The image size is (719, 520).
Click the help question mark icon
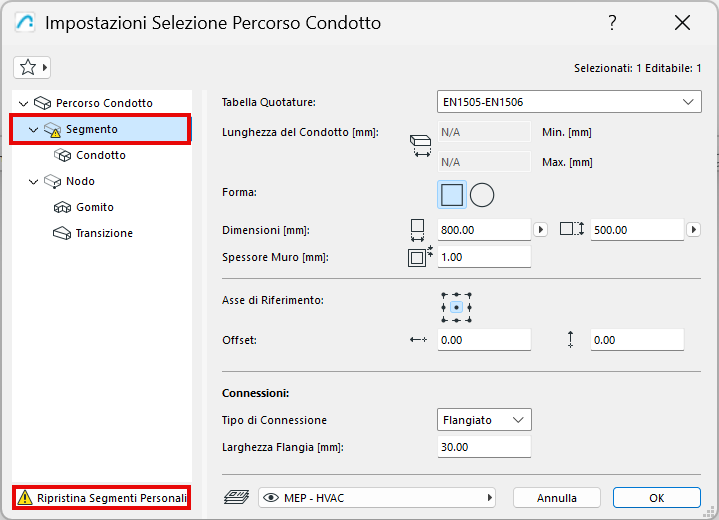(613, 22)
